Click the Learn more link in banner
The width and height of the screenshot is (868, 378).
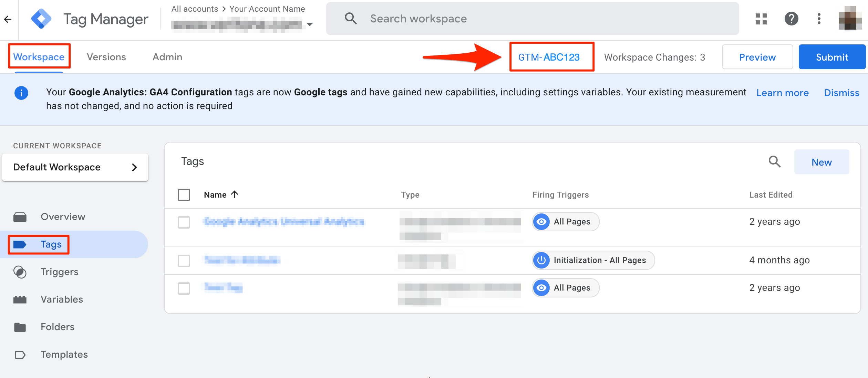[782, 93]
